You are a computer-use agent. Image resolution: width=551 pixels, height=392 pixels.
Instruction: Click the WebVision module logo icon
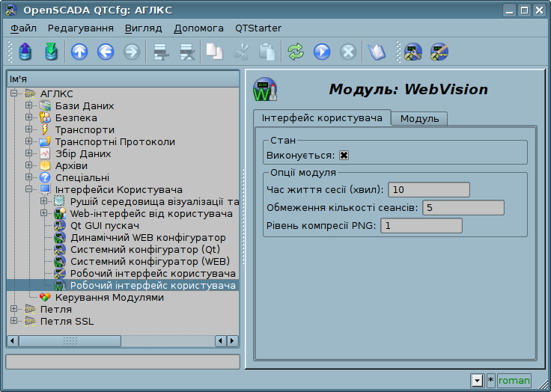[x=265, y=89]
